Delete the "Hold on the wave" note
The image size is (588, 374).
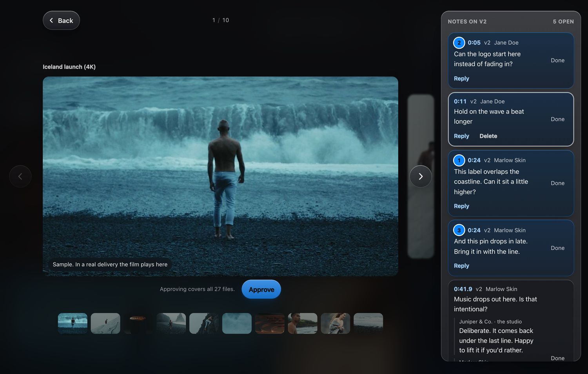click(488, 136)
